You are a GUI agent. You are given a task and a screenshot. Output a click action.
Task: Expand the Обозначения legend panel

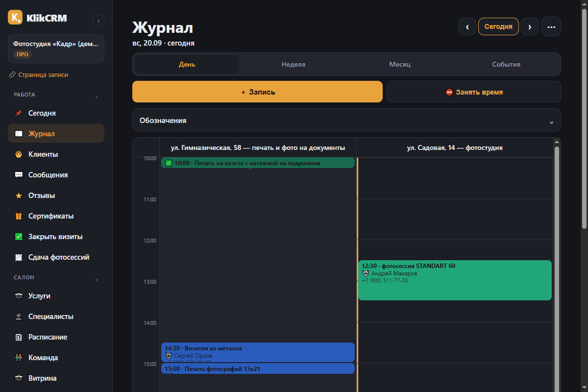tap(346, 120)
